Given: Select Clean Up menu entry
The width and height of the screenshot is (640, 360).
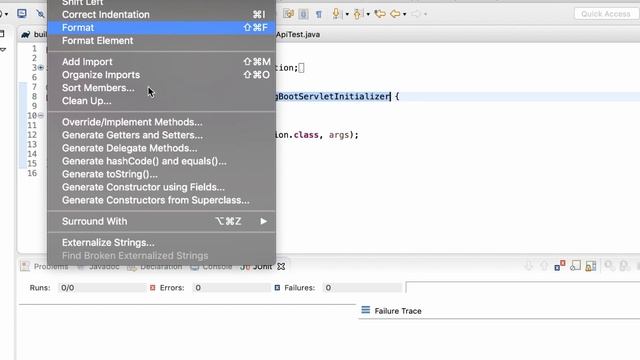Looking at the screenshot, I should point(161,101).
